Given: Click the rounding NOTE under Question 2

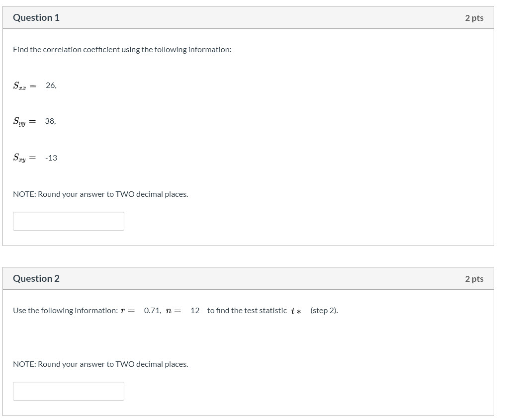Looking at the screenshot, I should pyautogui.click(x=100, y=364).
